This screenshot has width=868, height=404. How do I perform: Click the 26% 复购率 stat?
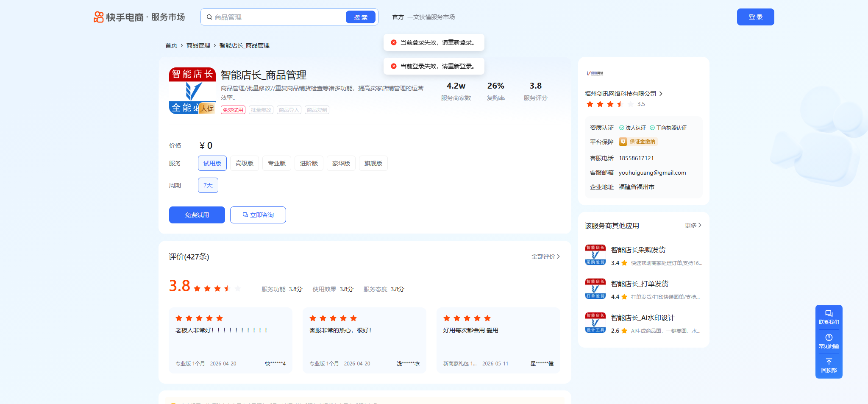pyautogui.click(x=496, y=91)
